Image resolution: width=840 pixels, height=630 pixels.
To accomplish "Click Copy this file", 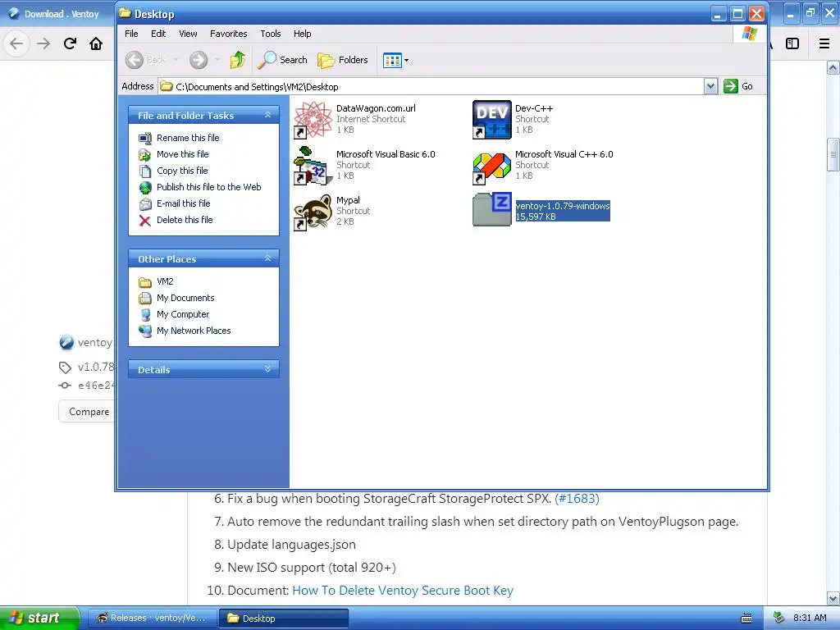I will (182, 171).
